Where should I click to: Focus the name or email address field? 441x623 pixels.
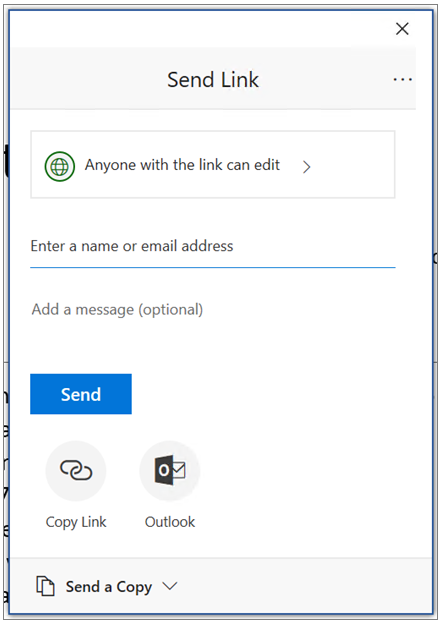(x=213, y=246)
